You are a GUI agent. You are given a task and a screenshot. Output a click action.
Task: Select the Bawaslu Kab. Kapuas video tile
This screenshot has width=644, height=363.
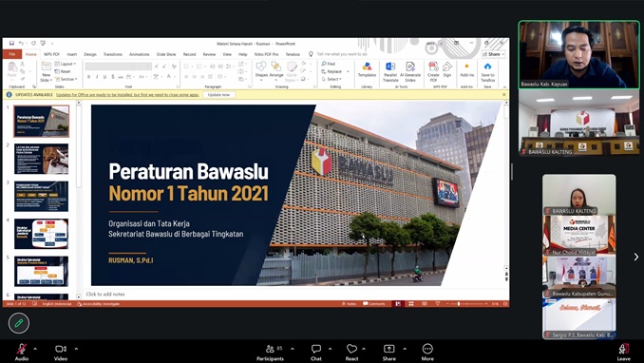(x=579, y=55)
